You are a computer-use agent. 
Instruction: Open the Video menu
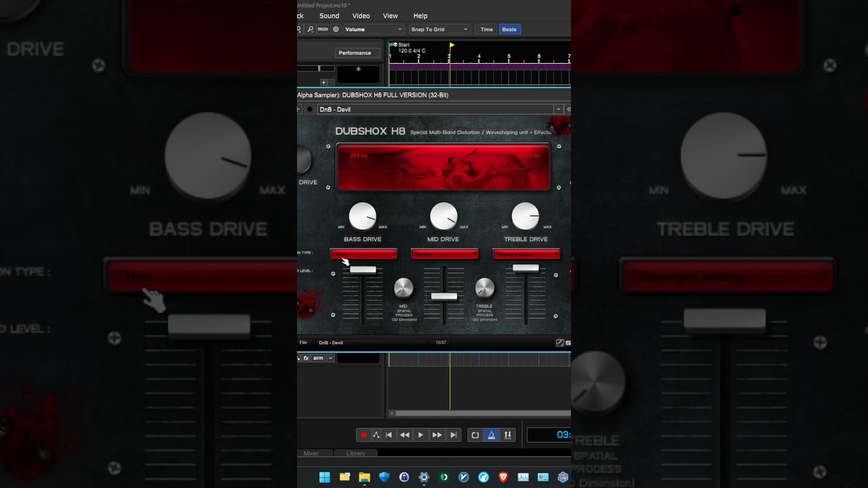pyautogui.click(x=361, y=16)
